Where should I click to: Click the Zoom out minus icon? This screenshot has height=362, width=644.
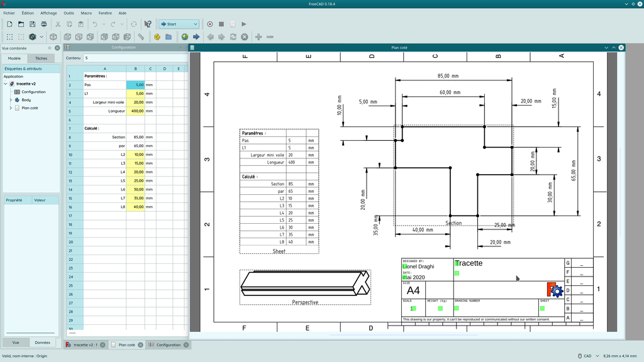click(x=270, y=37)
